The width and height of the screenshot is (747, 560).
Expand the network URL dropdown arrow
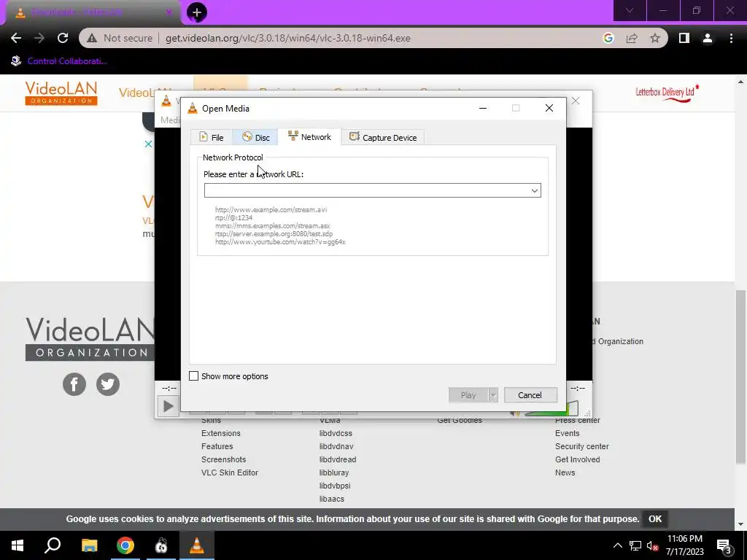535,190
